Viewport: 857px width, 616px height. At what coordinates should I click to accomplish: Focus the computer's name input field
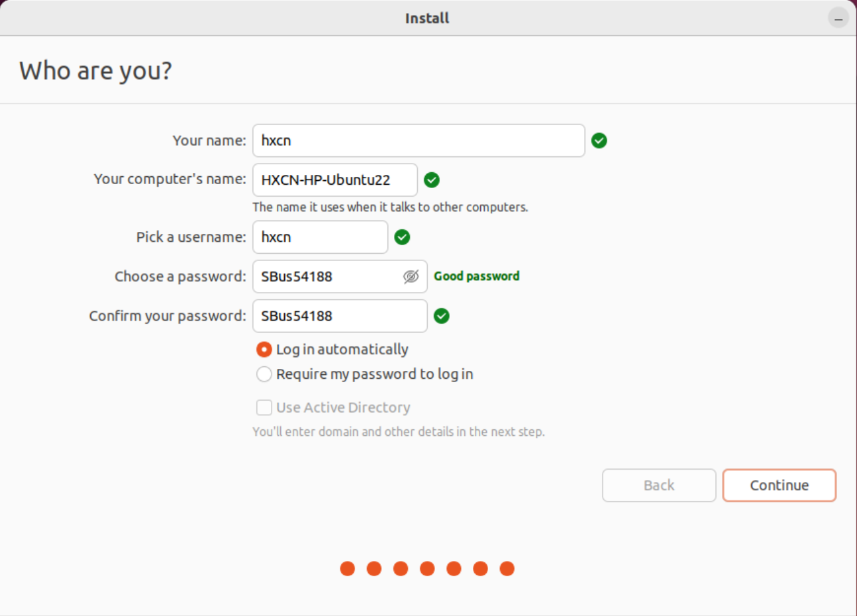334,180
